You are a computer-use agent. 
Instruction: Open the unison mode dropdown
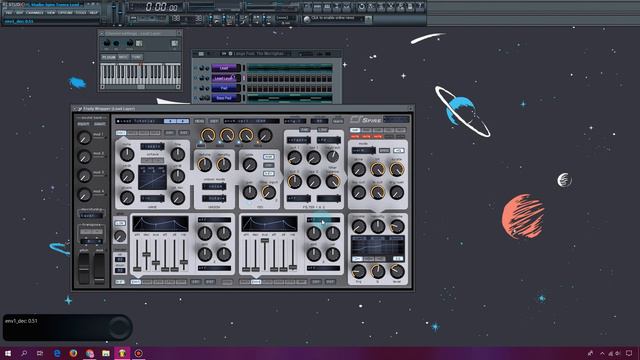click(214, 187)
